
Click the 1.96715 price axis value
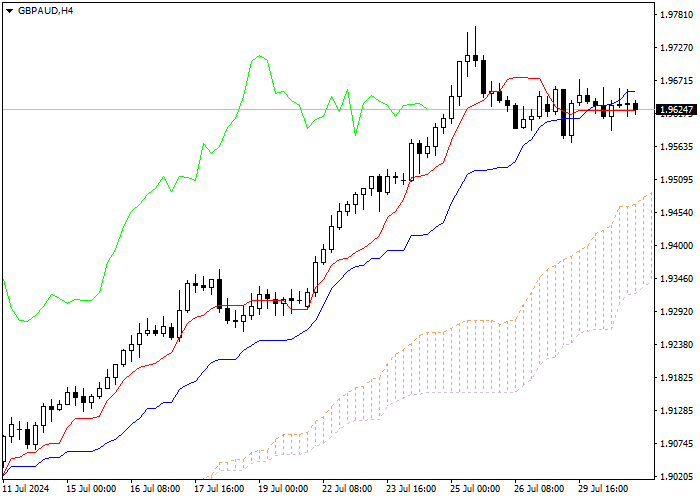[x=676, y=81]
